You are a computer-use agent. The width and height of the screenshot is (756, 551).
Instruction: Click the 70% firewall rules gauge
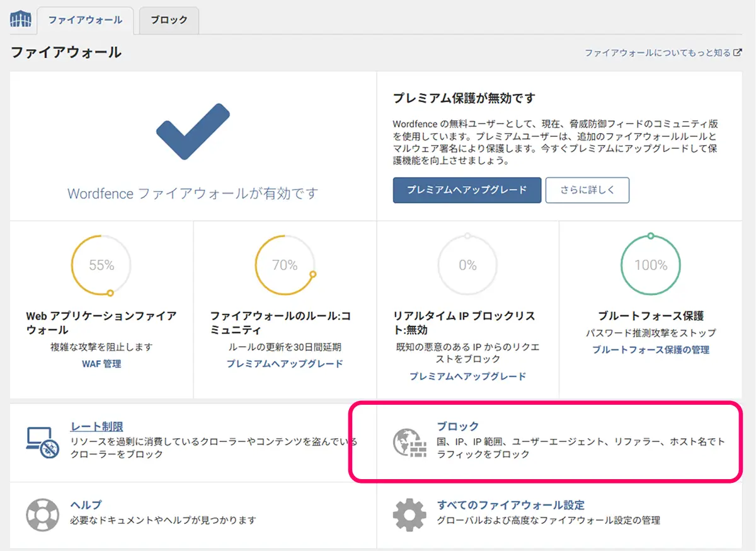[x=285, y=265]
